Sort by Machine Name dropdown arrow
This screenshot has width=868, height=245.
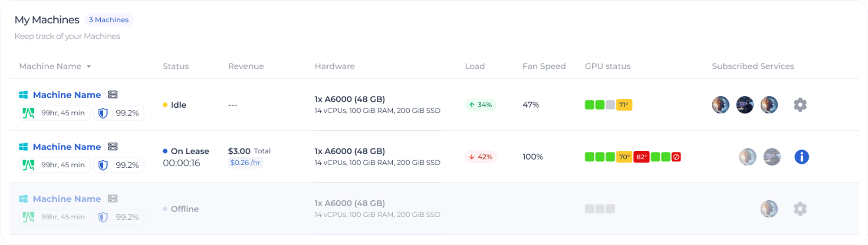89,66
